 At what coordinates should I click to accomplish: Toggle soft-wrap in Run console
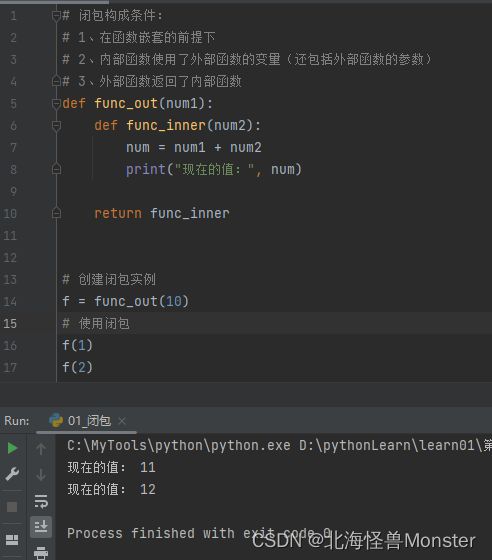[x=41, y=501]
